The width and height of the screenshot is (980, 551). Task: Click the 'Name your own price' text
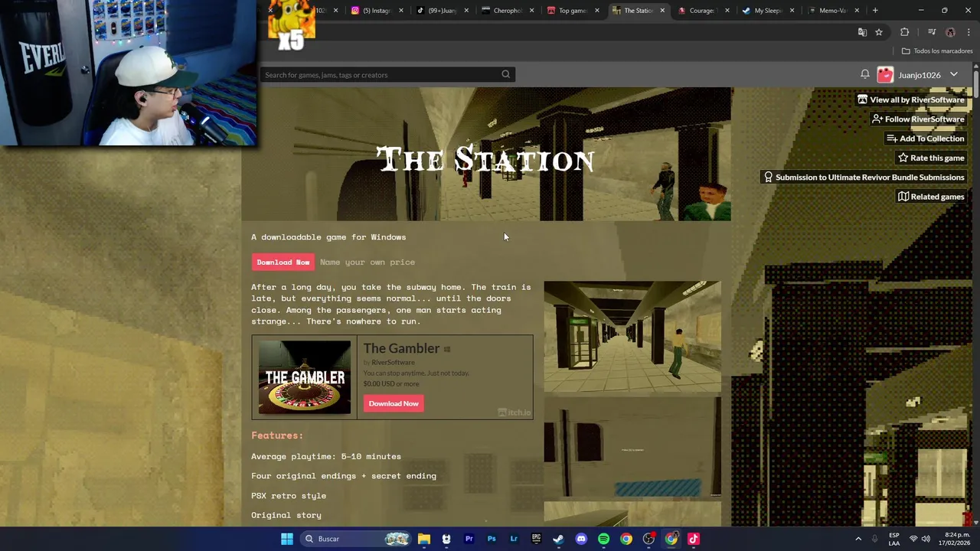(x=367, y=262)
